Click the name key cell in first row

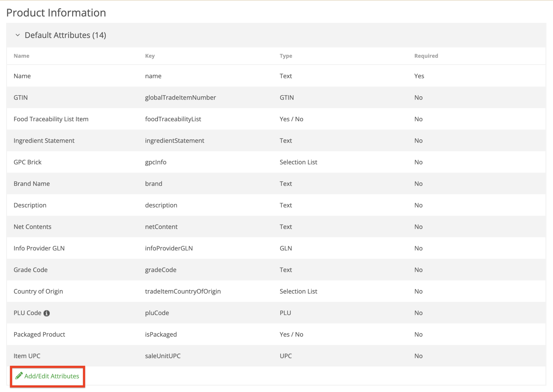pos(153,76)
